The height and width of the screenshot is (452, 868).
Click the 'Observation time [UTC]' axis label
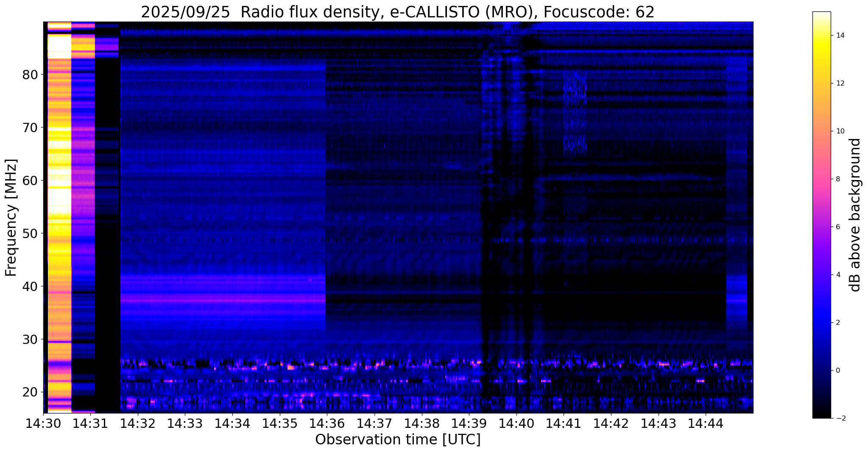tap(398, 440)
